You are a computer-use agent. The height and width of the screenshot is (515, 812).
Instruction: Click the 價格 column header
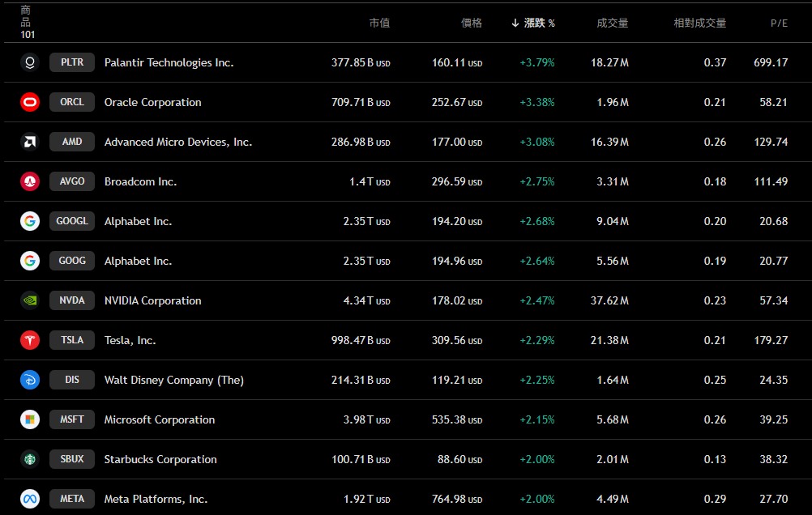472,23
